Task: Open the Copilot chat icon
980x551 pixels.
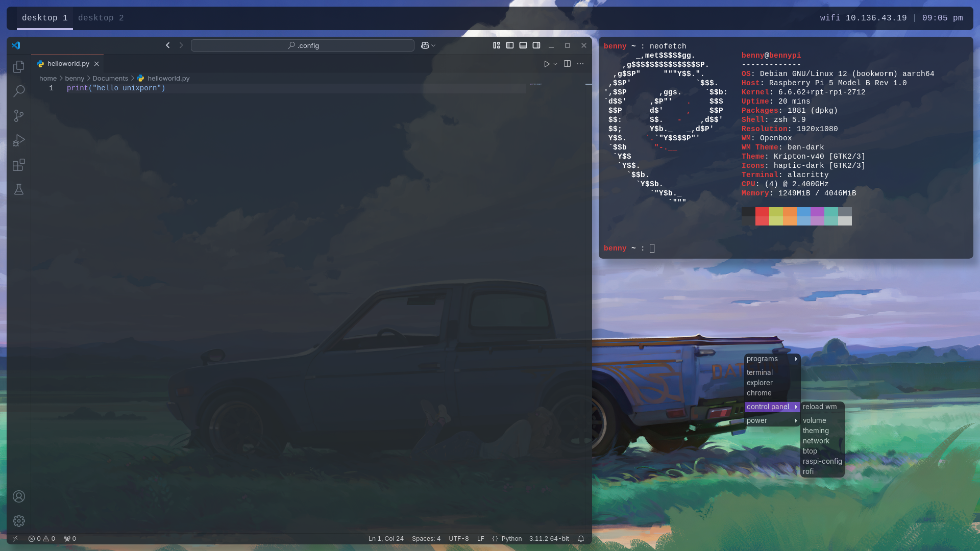Action: click(425, 45)
